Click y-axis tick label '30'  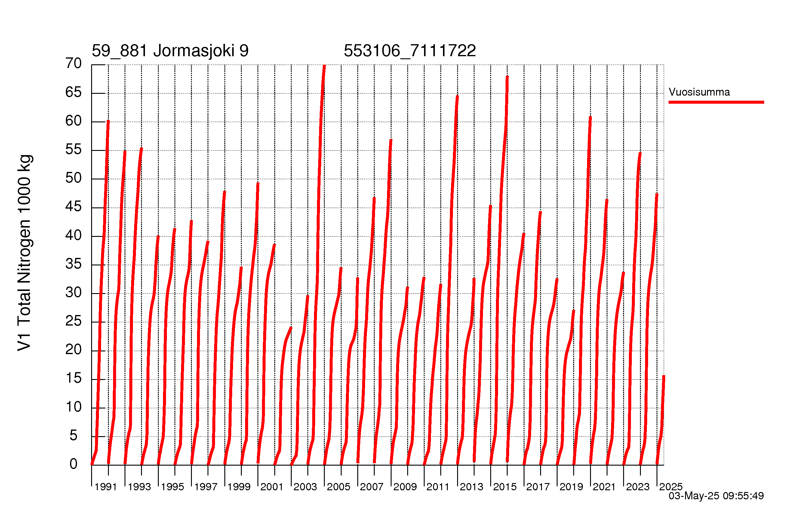[73, 292]
